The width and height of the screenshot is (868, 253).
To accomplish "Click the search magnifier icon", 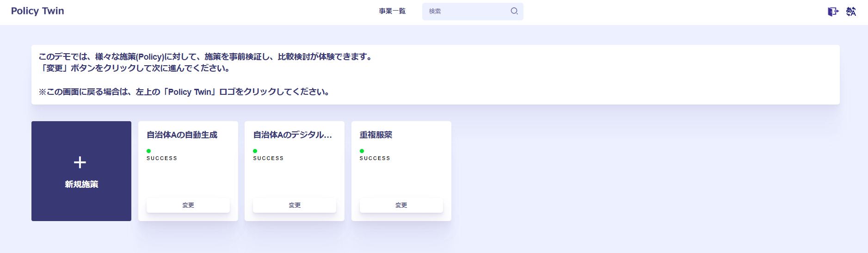I will point(514,11).
